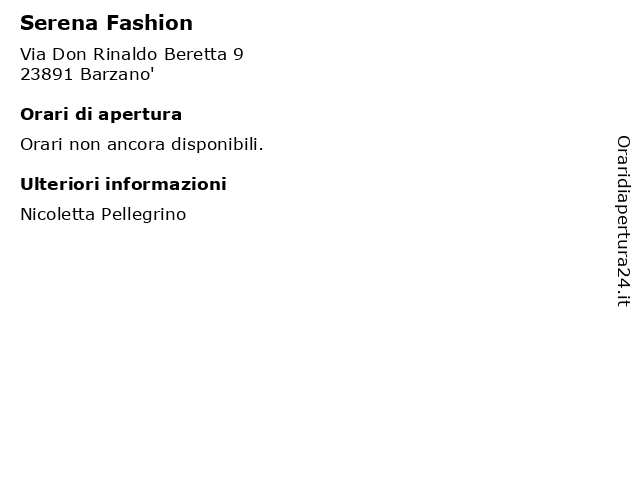Click the Serena Fashion title

[106, 23]
